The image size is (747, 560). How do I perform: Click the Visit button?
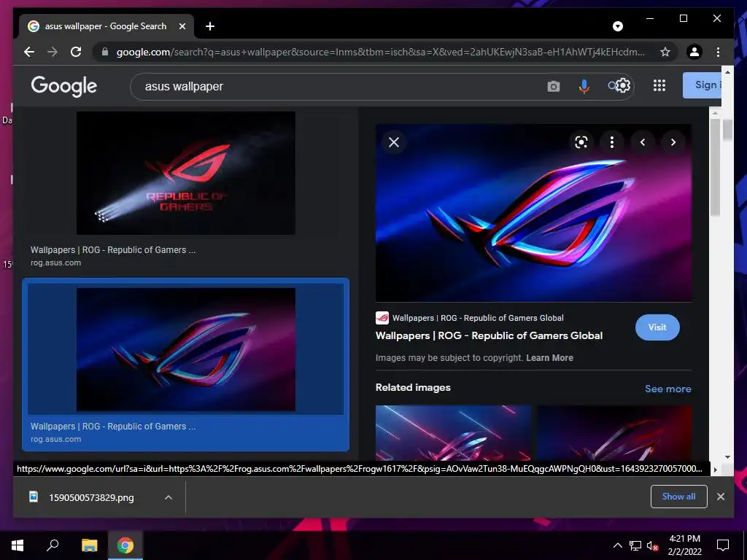pyautogui.click(x=657, y=327)
